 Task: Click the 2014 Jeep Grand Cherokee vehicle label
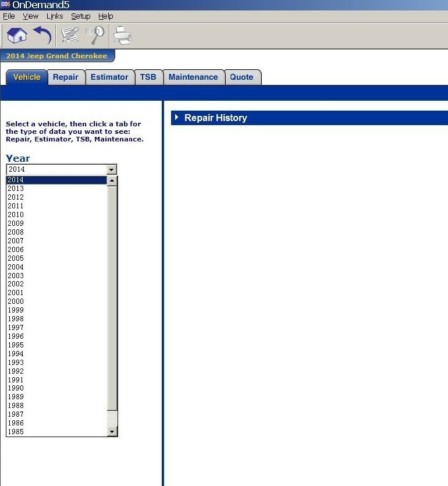pyautogui.click(x=57, y=56)
